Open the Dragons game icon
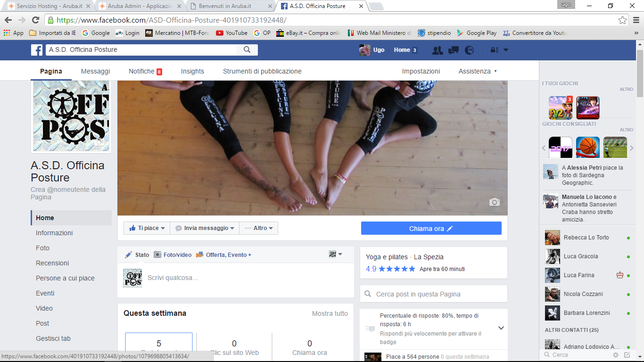Image resolution: width=644 pixels, height=362 pixels. point(588,108)
